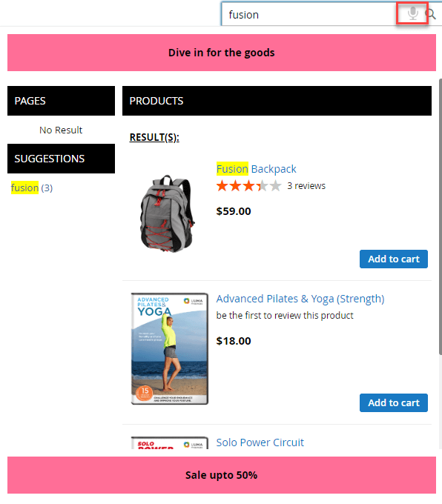Click the magnifying glass search icon
Image resolution: width=442 pixels, height=504 pixels.
(430, 14)
